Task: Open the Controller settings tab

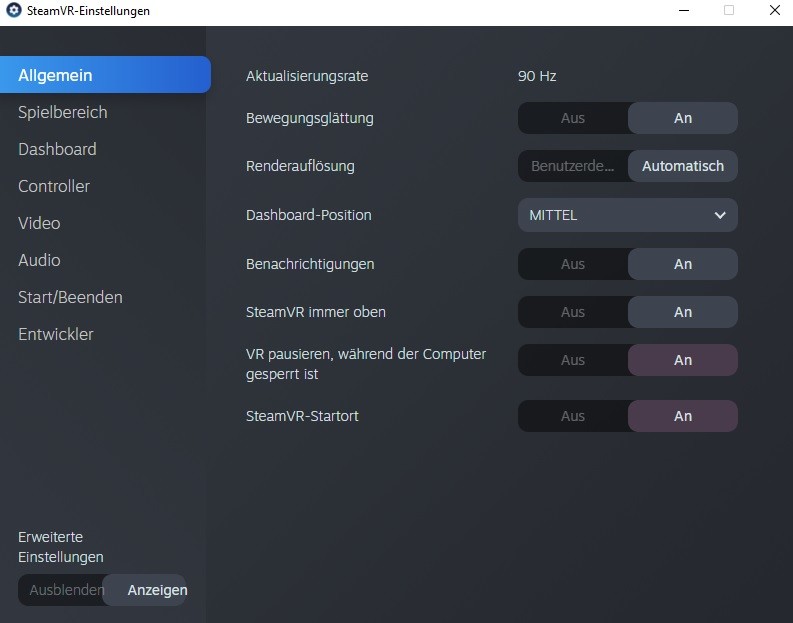Action: (x=54, y=186)
